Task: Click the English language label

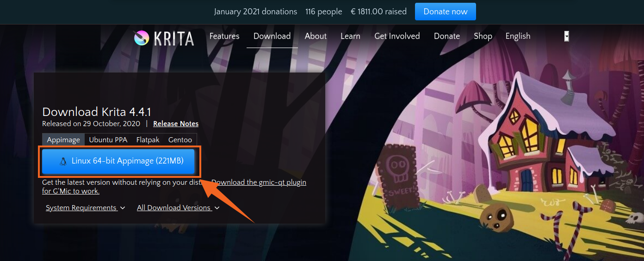Action: coord(518,36)
